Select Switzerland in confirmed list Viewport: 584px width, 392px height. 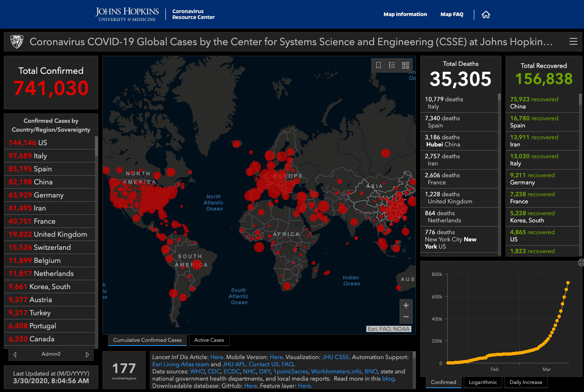pos(49,247)
